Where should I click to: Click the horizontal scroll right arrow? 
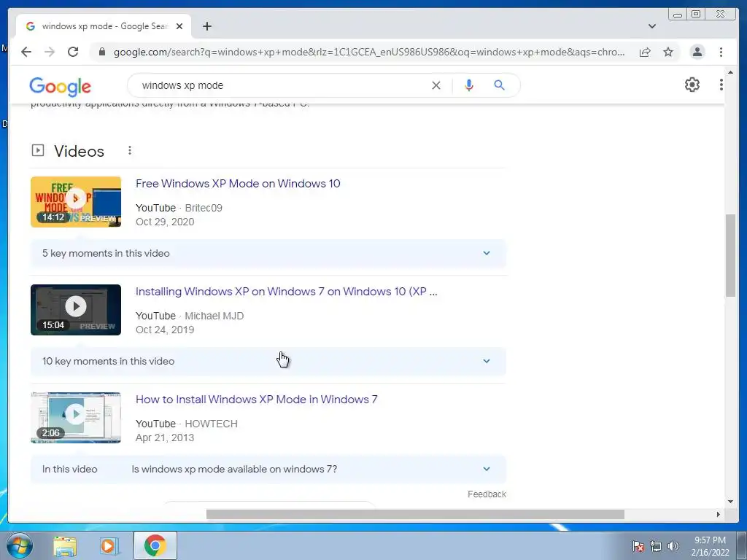[718, 514]
